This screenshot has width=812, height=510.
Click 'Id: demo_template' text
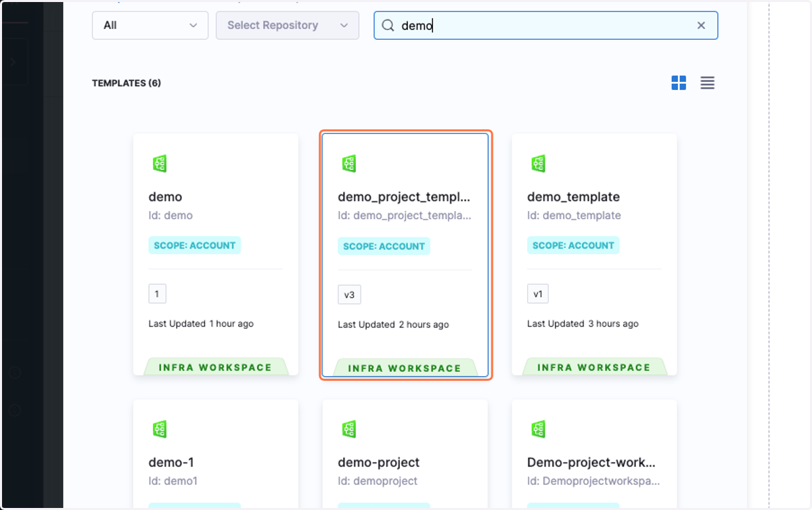click(x=574, y=215)
